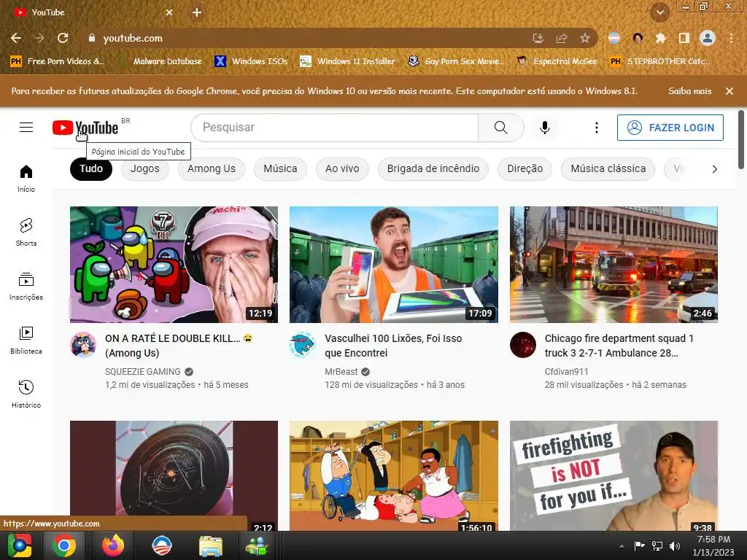This screenshot has height=560, width=747.
Task: Open the SQUEEZIE GAMING channel avatar
Action: point(83,345)
